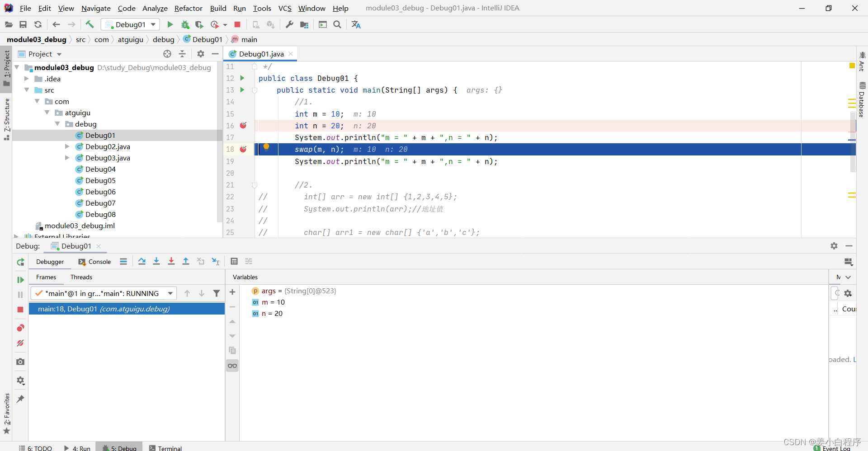This screenshot has width=868, height=451.
Task: Toggle the Structure tool window side tab
Action: click(x=6, y=119)
